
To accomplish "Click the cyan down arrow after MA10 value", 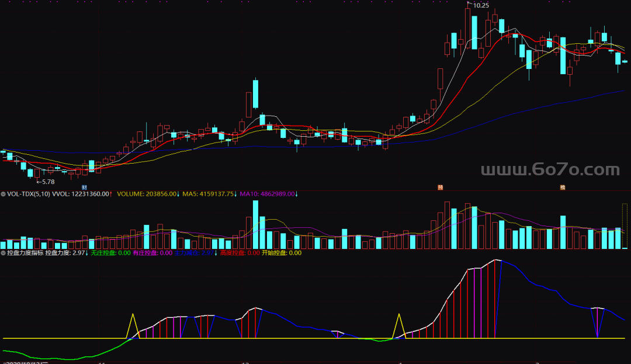I will coord(296,194).
